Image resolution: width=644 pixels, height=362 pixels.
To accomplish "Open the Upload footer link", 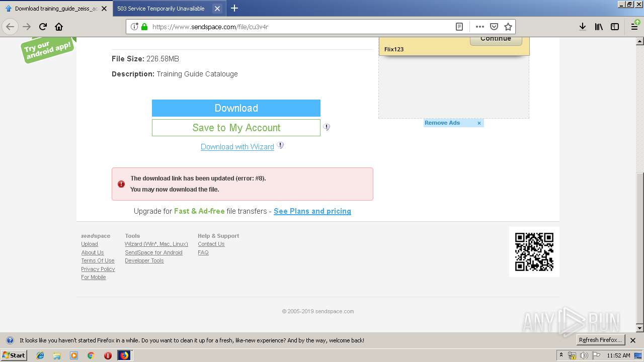I will pyautogui.click(x=90, y=244).
